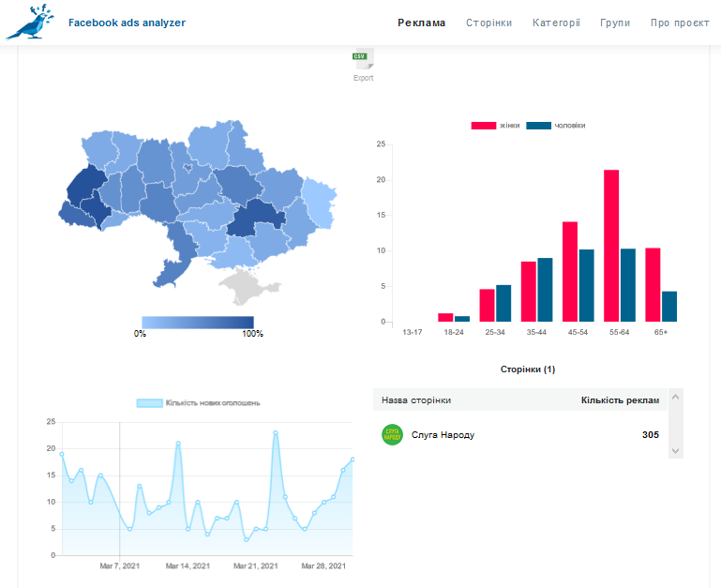The width and height of the screenshot is (721, 588).
Task: Navigate to the Групи section
Action: pyautogui.click(x=615, y=23)
